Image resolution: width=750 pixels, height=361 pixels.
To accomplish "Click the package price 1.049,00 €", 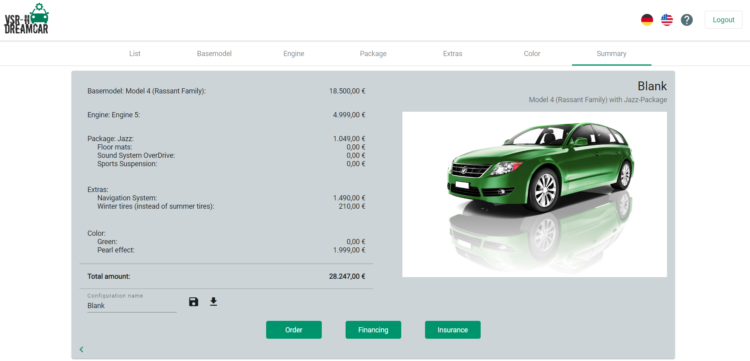I will point(349,139).
